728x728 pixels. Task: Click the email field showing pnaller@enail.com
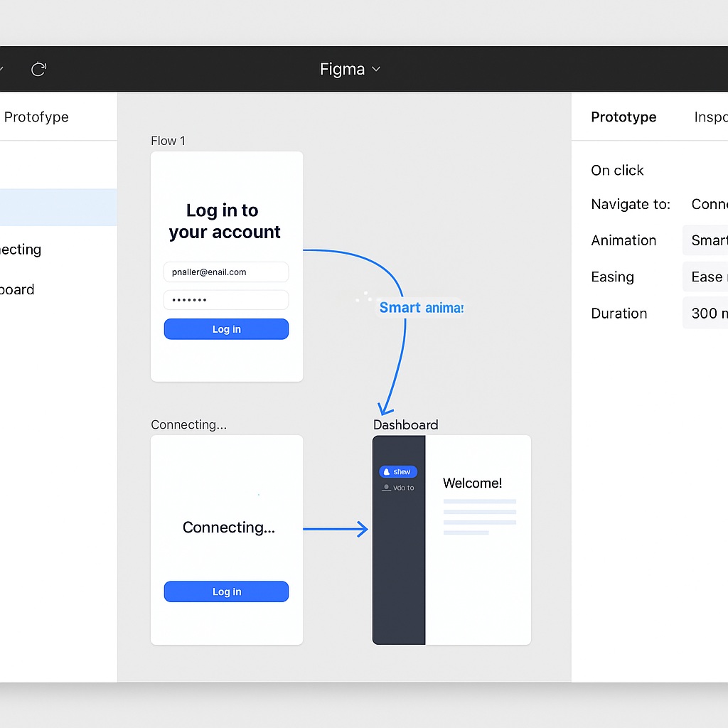click(x=225, y=272)
